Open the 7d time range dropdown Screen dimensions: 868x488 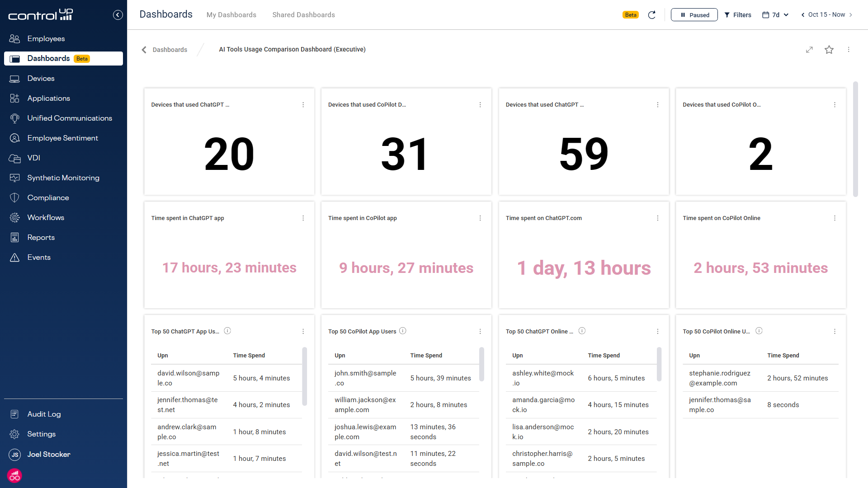tap(775, 15)
